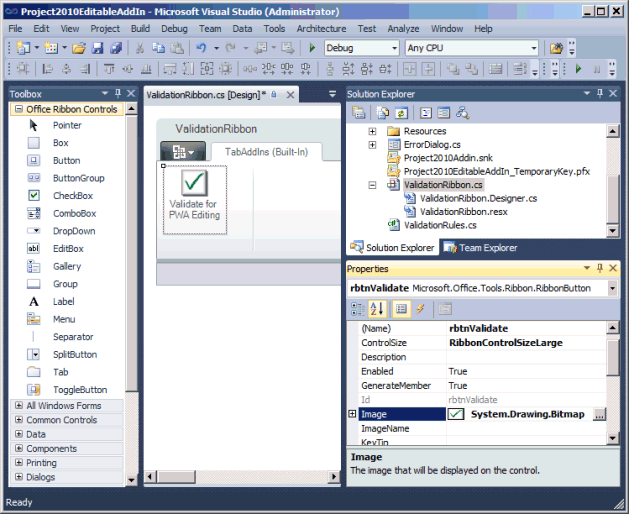Click the Open File toolbar icon
The width and height of the screenshot is (629, 514).
(x=79, y=48)
